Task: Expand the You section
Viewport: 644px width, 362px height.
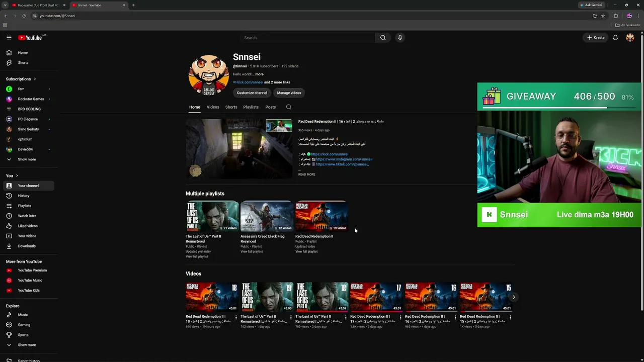Action: (x=12, y=175)
